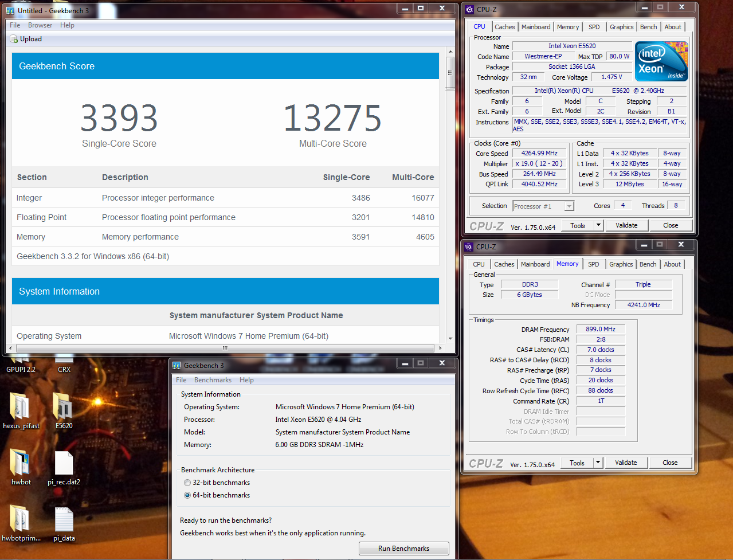Open Tools dropdown arrow in Memory CPU-Z window

(x=598, y=463)
